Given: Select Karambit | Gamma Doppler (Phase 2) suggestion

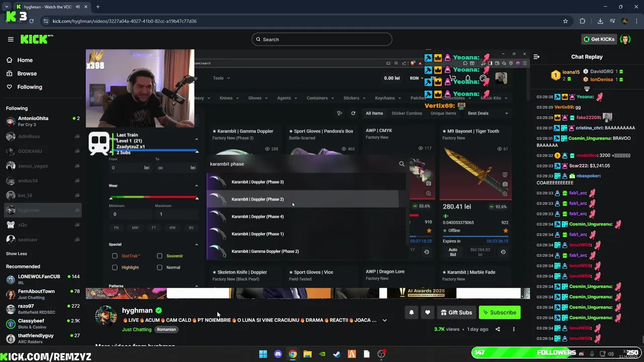Looking at the screenshot, I should [306, 251].
